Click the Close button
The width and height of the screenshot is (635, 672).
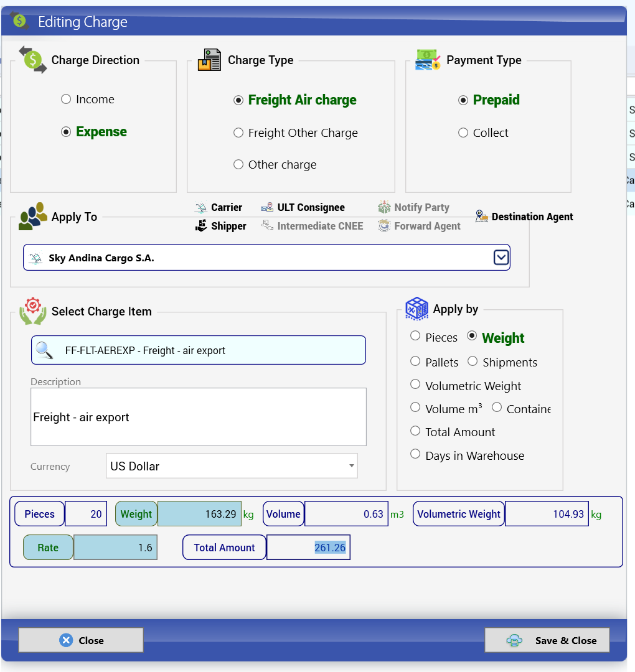tap(80, 640)
